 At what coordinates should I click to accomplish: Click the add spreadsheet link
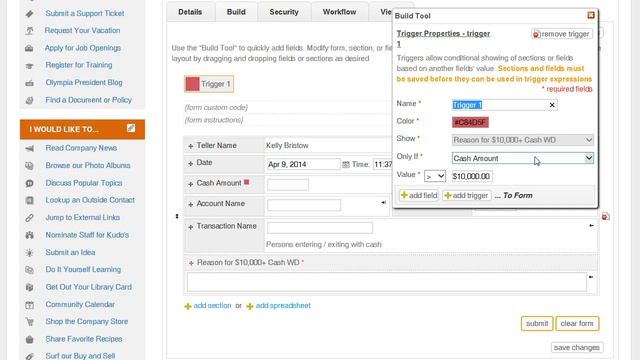(283, 306)
